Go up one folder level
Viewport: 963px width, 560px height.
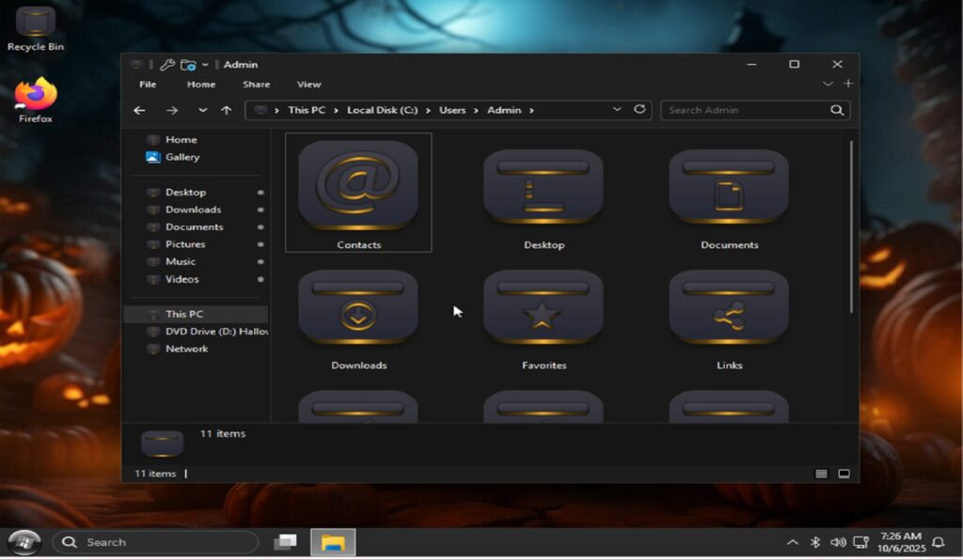tap(226, 110)
